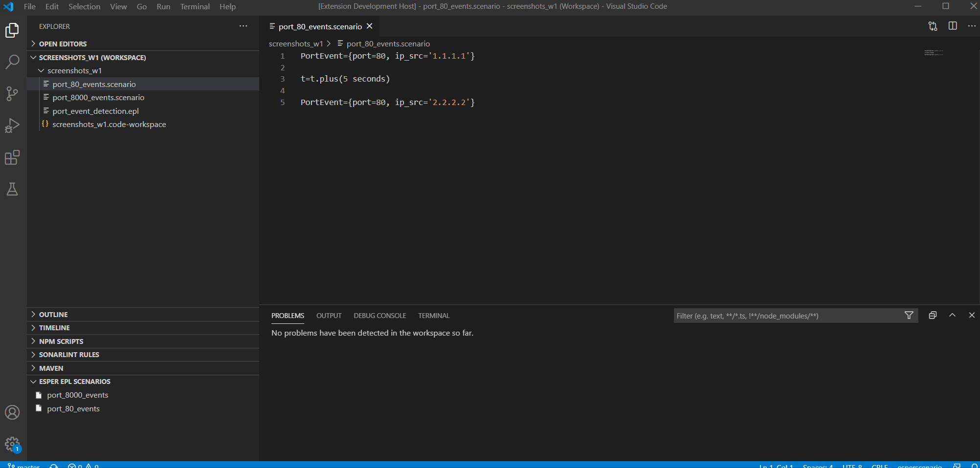980x468 pixels.
Task: Click the editor minimap
Action: [934, 54]
